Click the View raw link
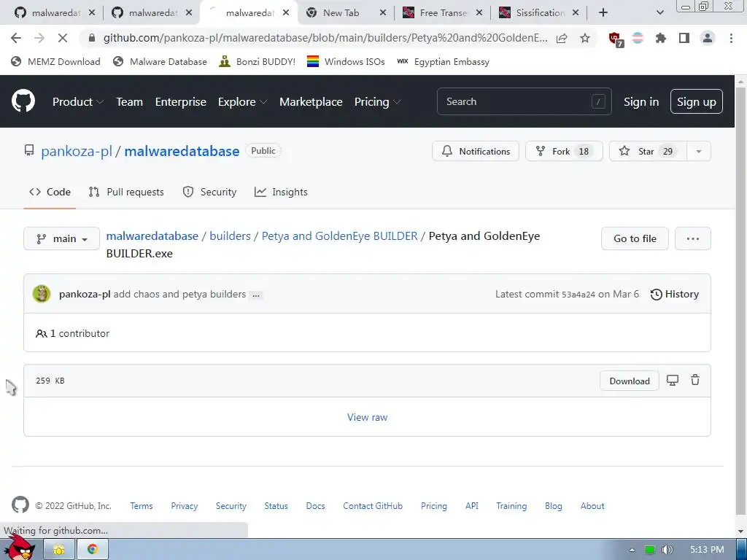The width and height of the screenshot is (747, 560). pyautogui.click(x=368, y=417)
